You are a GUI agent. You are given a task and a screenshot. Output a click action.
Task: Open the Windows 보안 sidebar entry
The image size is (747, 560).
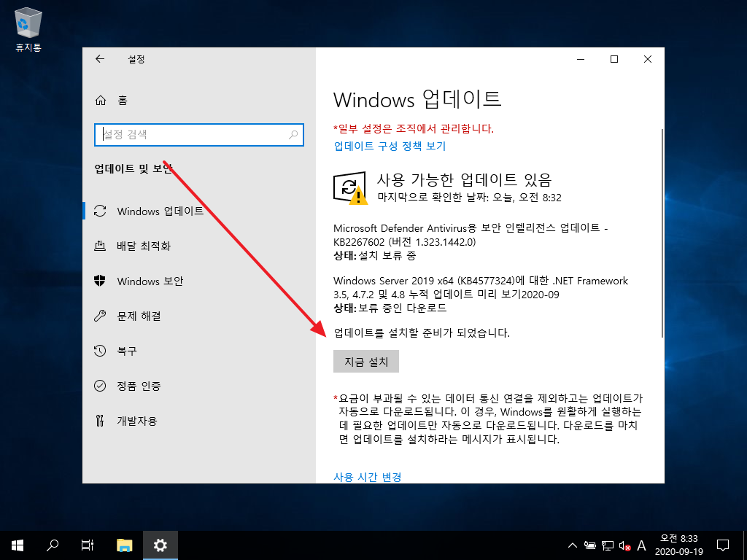pos(150,281)
